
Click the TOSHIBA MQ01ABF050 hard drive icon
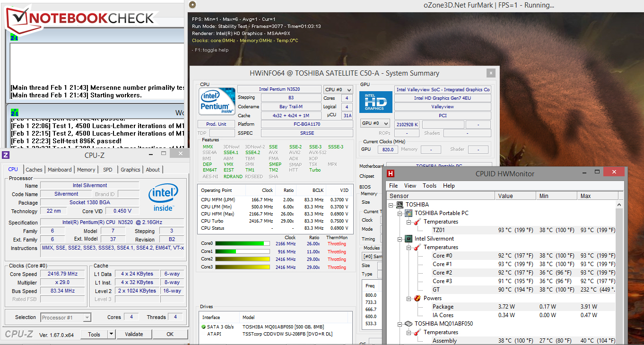(409, 324)
